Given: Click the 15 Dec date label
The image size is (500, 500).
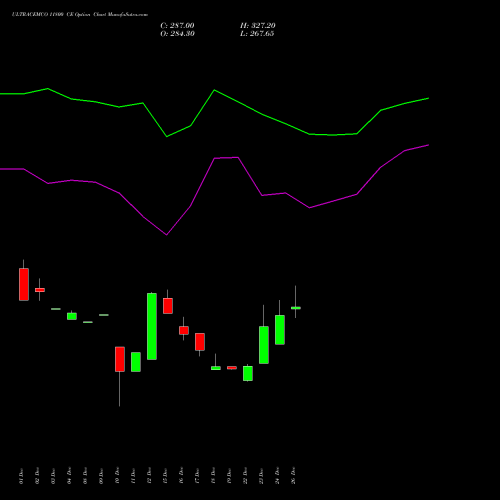Looking at the screenshot, I should point(165,476).
